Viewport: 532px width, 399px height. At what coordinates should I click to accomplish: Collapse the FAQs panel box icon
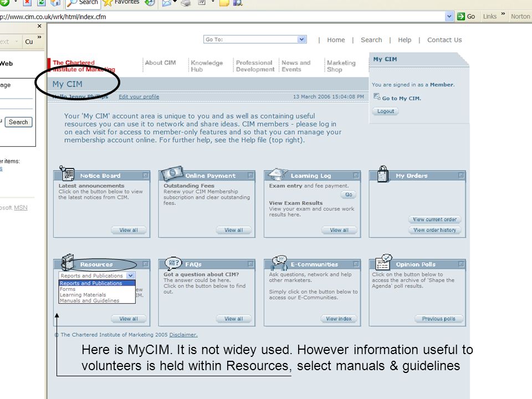pyautogui.click(x=250, y=264)
